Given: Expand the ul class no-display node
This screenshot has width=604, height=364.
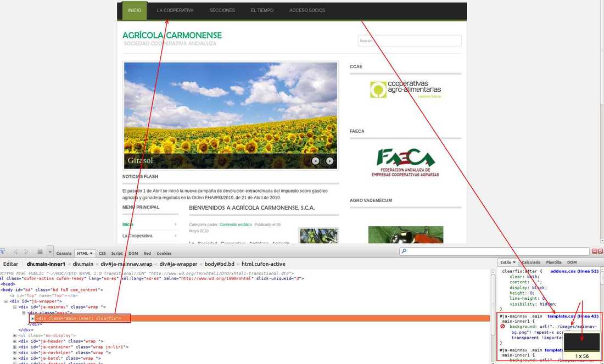Looking at the screenshot, I should (15, 335).
